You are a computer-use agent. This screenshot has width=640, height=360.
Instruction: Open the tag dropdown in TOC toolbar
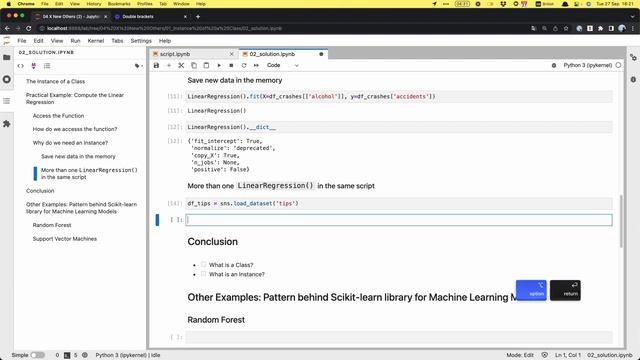click(138, 66)
